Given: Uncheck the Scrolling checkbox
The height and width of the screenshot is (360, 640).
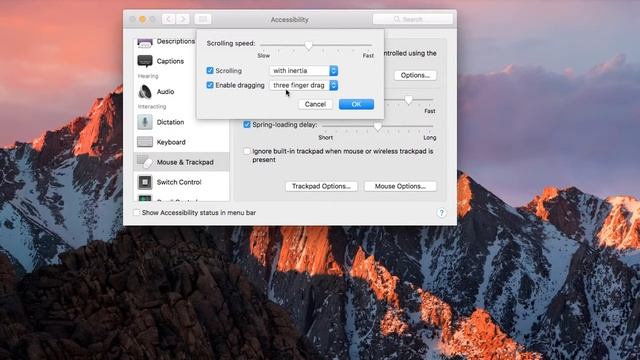Looking at the screenshot, I should [210, 71].
